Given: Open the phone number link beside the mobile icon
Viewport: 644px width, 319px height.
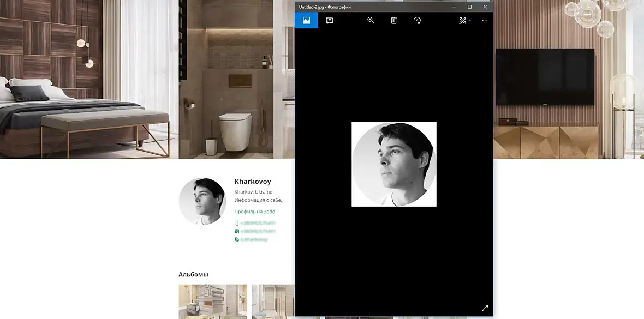Looking at the screenshot, I should click(258, 223).
